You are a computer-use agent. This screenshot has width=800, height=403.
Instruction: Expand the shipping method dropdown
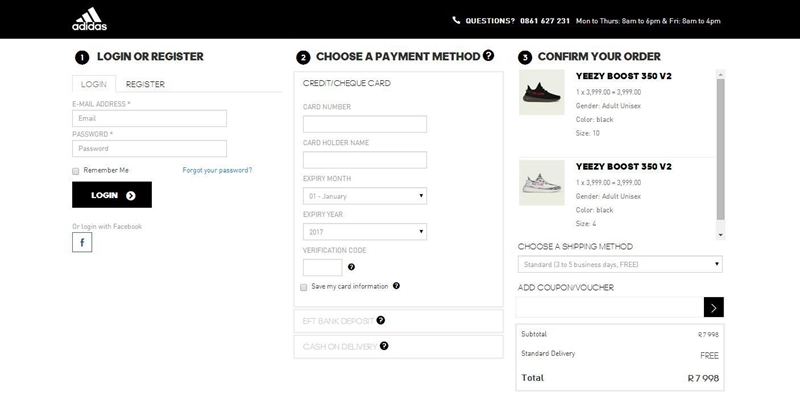(x=619, y=264)
